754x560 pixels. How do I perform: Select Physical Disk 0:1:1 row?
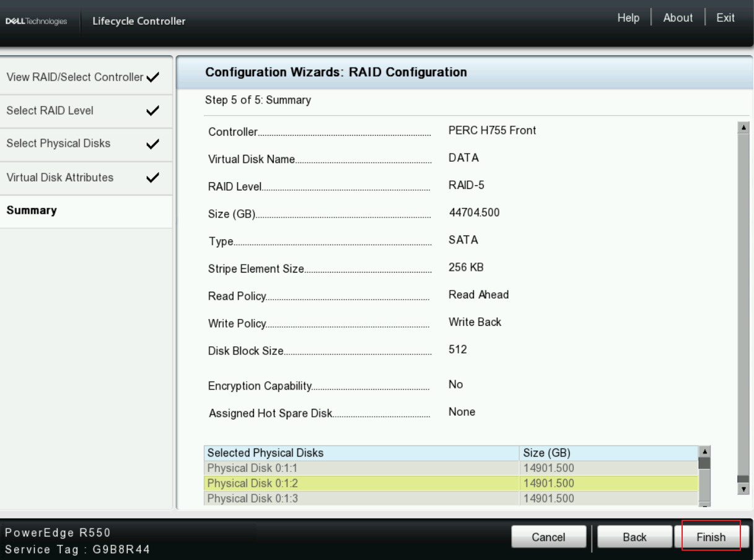pyautogui.click(x=450, y=468)
